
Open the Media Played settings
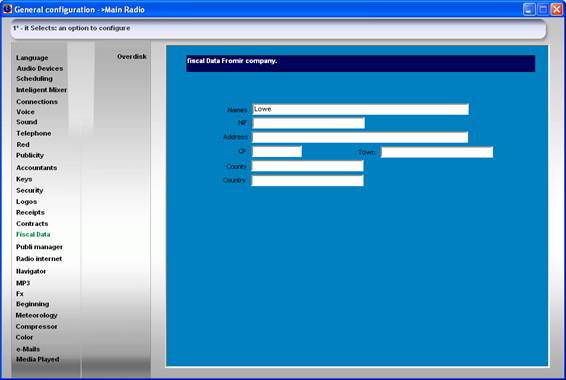click(38, 359)
